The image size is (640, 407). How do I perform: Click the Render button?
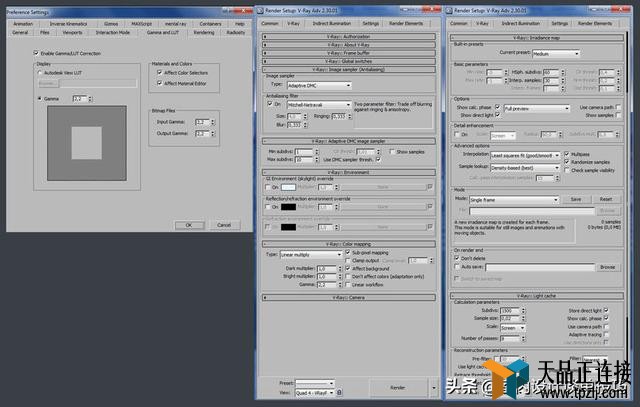[398, 387]
